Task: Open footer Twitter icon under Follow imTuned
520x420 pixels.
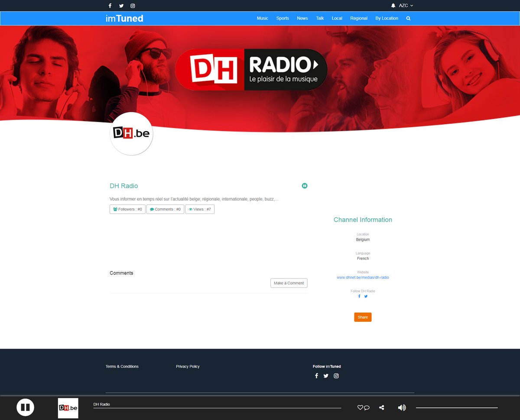Action: click(x=326, y=376)
